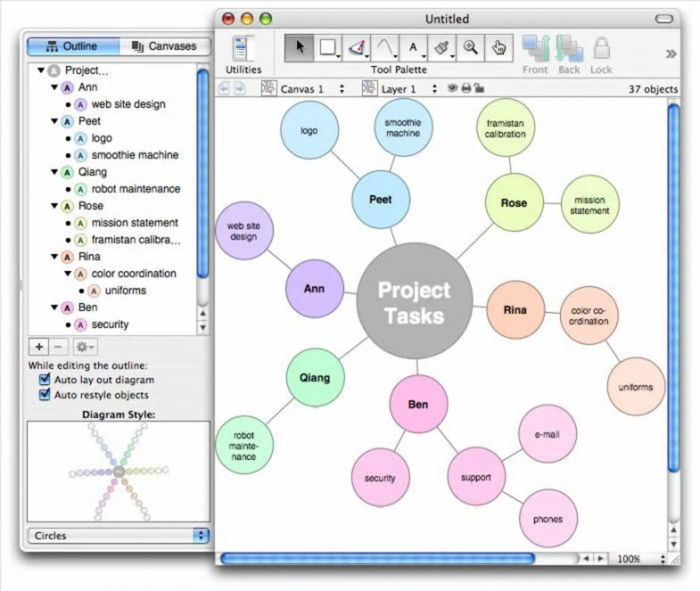
Task: Collapse the Qiang outline branch
Action: (54, 172)
